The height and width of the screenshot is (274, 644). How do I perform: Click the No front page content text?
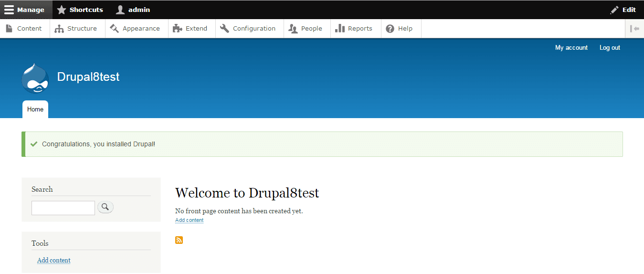239,211
